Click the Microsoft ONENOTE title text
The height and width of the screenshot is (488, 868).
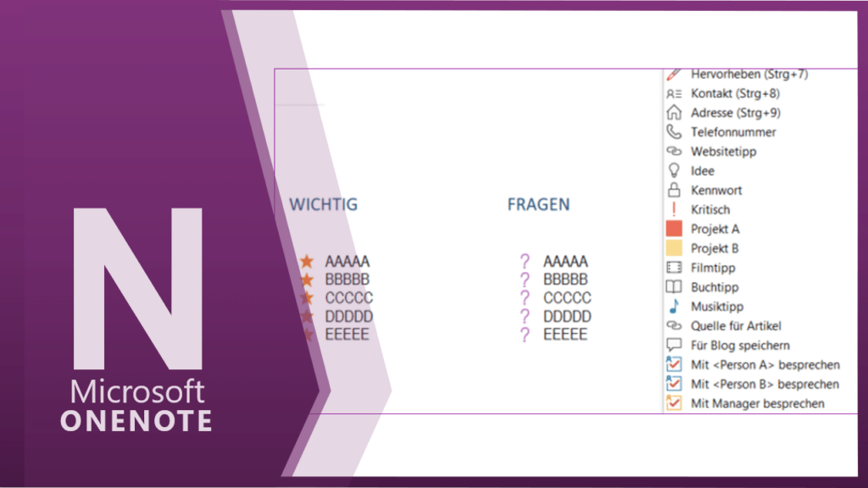click(136, 405)
